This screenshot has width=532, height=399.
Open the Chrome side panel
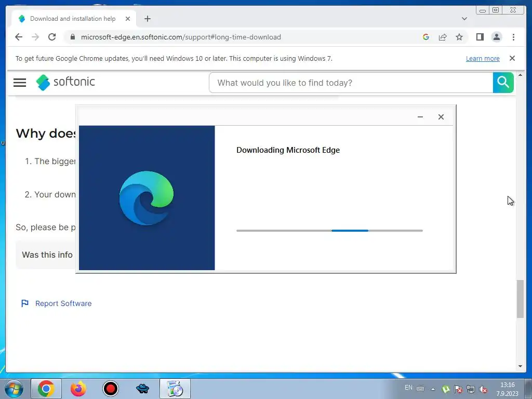[x=480, y=37]
